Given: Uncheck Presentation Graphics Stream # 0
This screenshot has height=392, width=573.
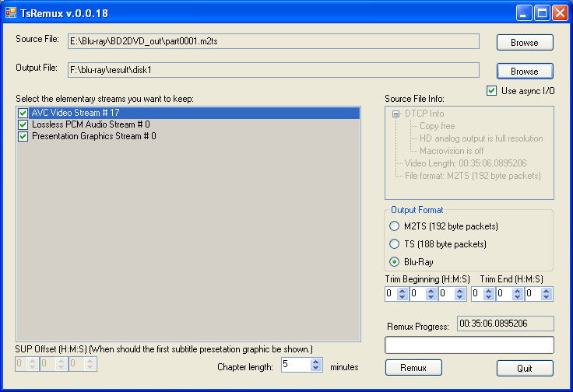Looking at the screenshot, I should coord(23,136).
